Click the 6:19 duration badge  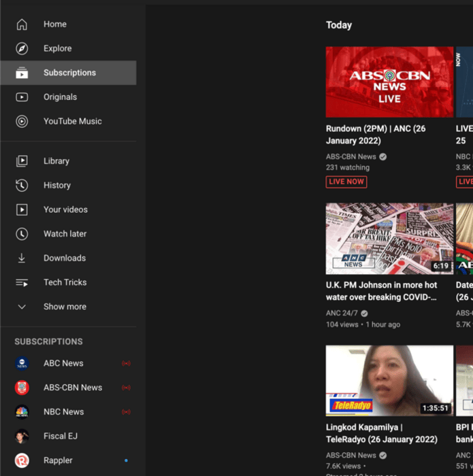click(441, 266)
